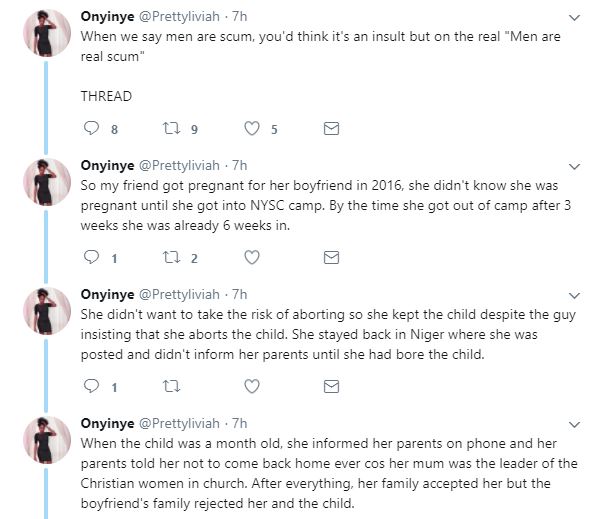
Task: Retweet the first THREAD tweet
Action: 170,128
